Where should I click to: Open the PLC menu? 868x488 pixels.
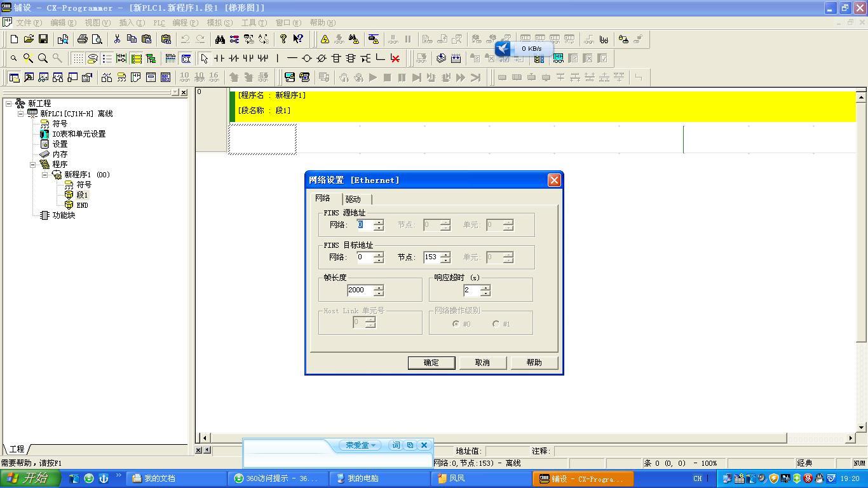(x=159, y=23)
